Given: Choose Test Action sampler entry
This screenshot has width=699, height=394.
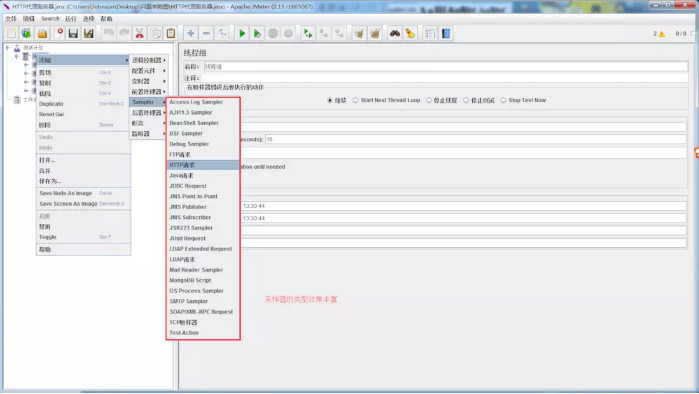Looking at the screenshot, I should click(203, 333).
